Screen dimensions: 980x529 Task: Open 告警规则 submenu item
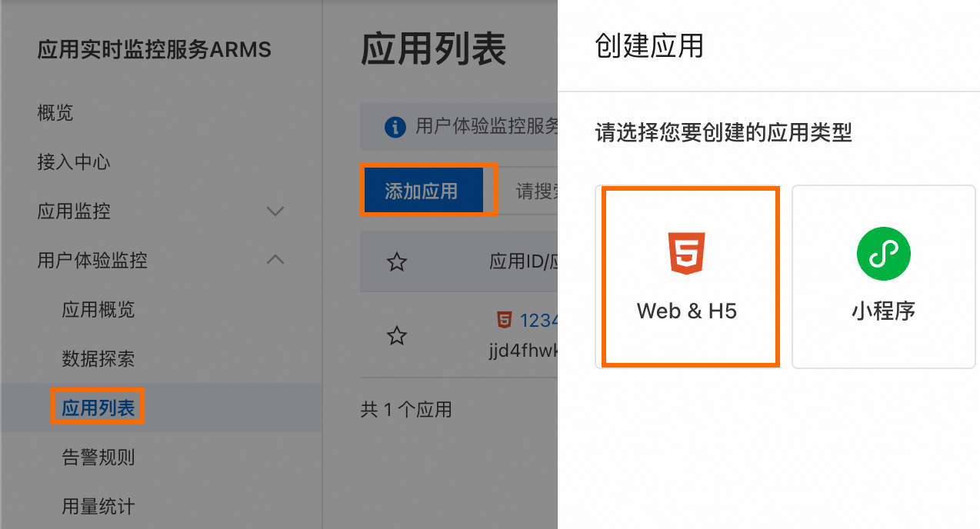tap(98, 457)
